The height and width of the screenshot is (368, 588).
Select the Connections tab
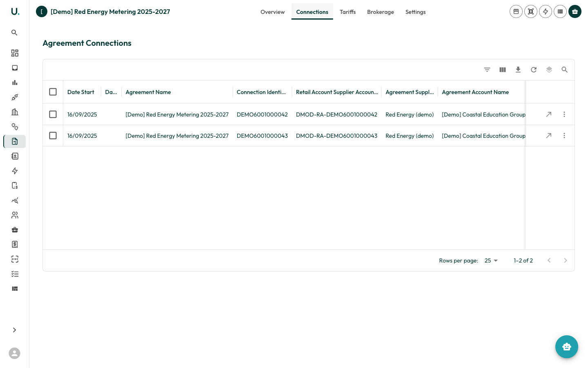click(312, 12)
